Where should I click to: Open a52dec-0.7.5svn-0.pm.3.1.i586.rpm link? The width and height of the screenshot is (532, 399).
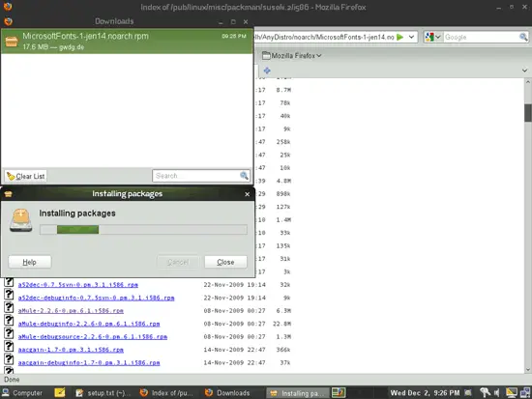click(x=78, y=285)
